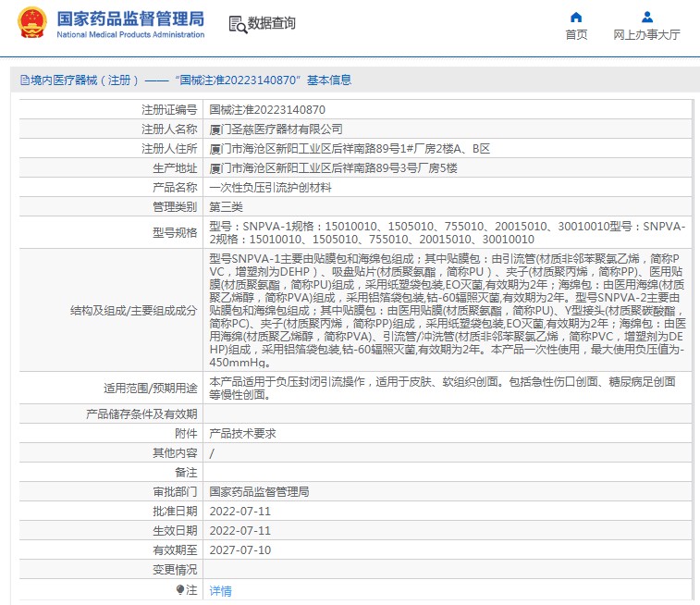Select 批准日期 value 2022-07-11
The width and height of the screenshot is (700, 605).
click(240, 512)
